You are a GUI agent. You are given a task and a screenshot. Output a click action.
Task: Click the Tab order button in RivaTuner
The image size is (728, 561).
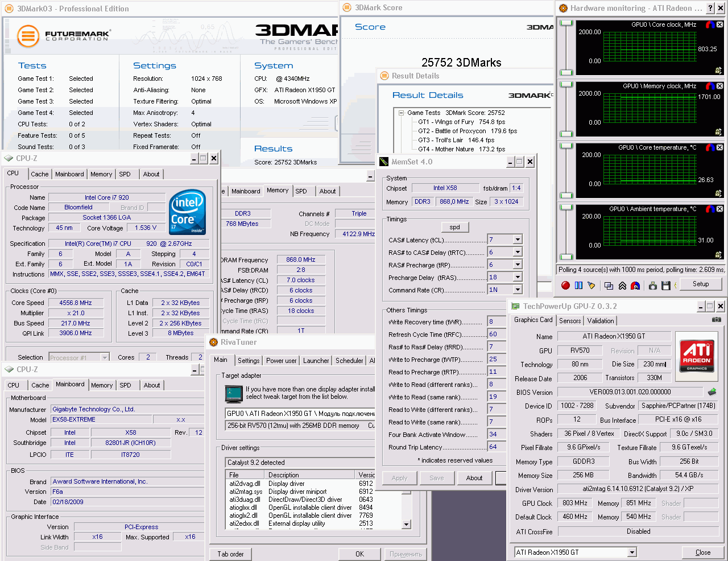230,554
